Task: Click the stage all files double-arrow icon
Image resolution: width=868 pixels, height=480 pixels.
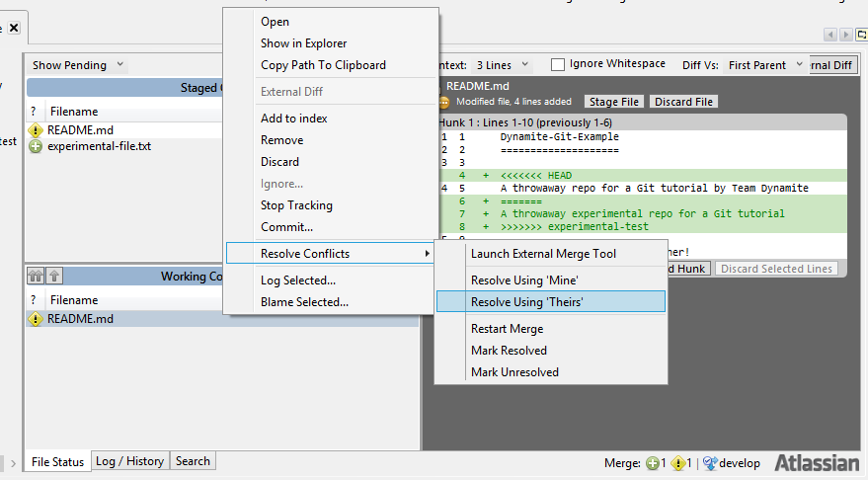Action: tap(36, 276)
